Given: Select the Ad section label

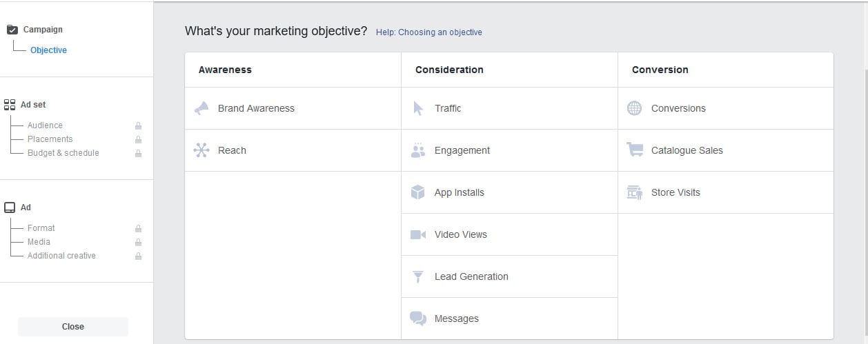Looking at the screenshot, I should tap(26, 208).
